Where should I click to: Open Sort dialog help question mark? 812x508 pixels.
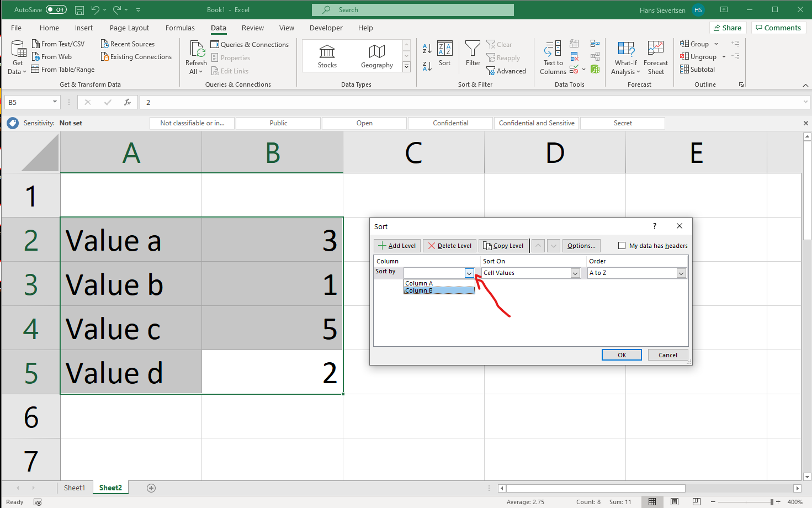click(655, 226)
